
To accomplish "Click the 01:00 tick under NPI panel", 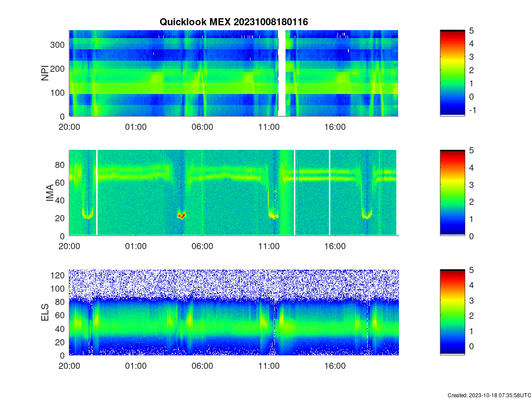I will point(136,127).
